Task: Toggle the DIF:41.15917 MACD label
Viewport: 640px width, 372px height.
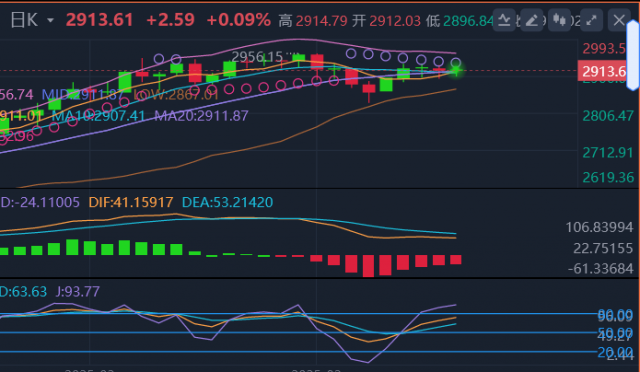Action: pos(131,202)
